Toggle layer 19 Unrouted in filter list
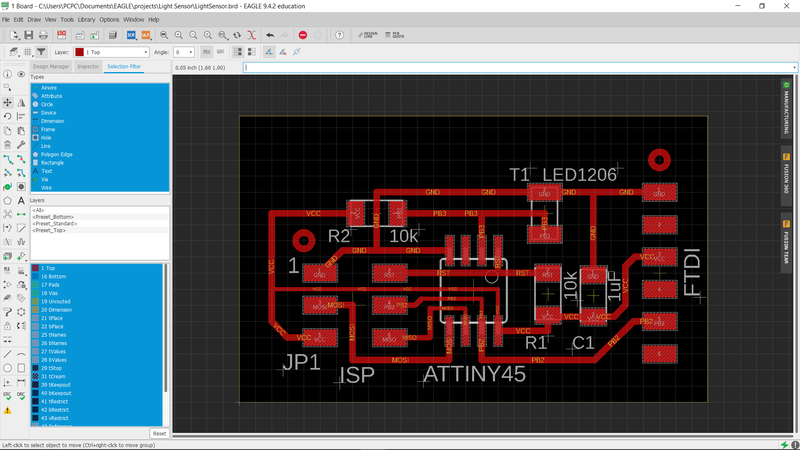Screen dimensions: 800x450 pos(97,302)
